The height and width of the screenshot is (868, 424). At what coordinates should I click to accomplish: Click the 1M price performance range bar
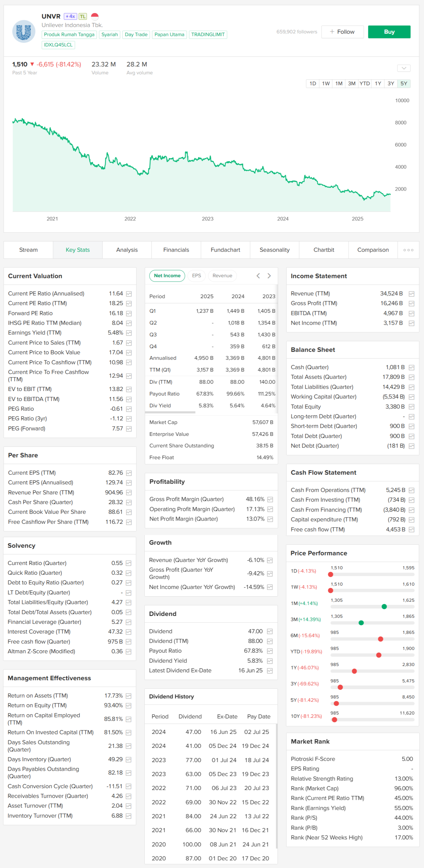pyautogui.click(x=372, y=607)
